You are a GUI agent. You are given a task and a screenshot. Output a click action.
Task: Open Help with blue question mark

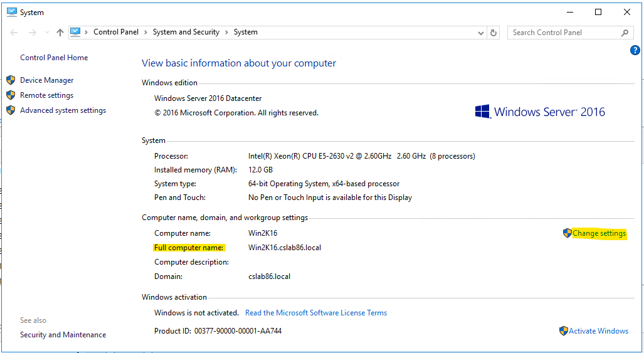coord(635,51)
